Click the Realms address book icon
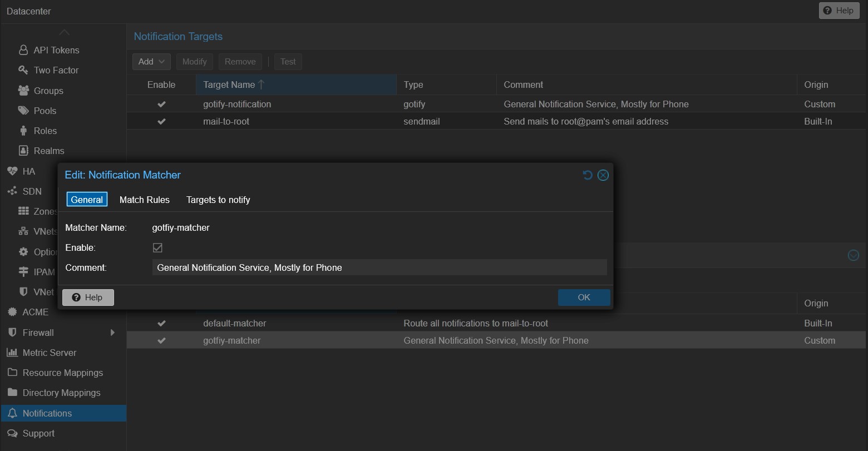868x451 pixels. [x=23, y=151]
